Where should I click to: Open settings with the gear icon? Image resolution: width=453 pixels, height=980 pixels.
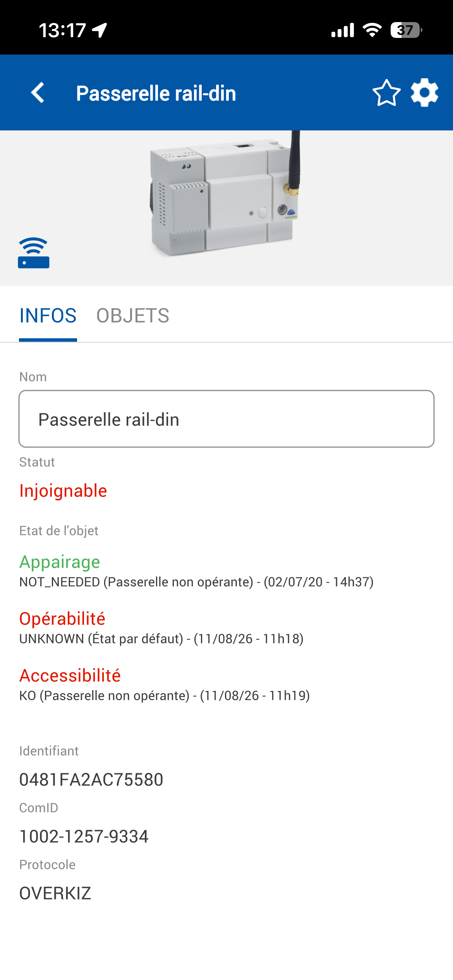coord(424,93)
